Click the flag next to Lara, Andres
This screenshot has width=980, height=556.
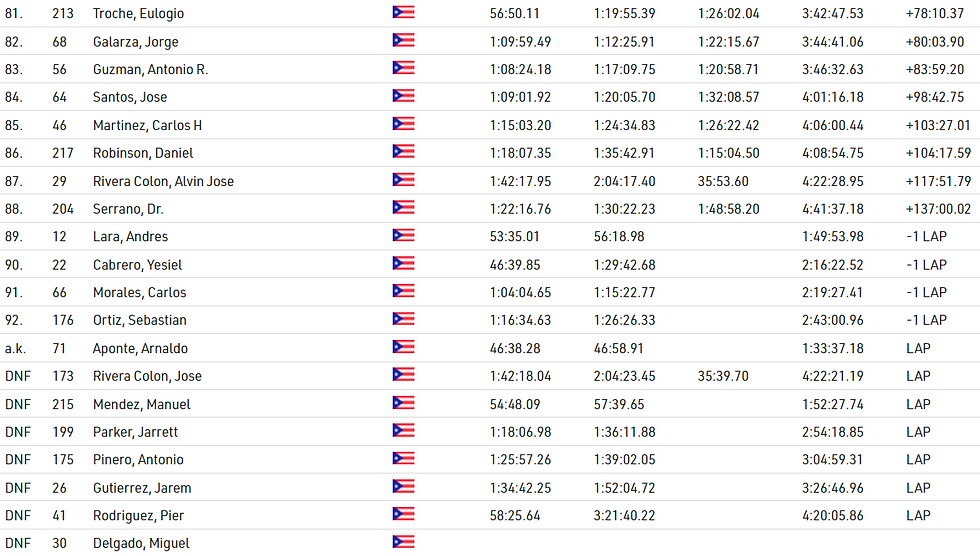click(403, 236)
